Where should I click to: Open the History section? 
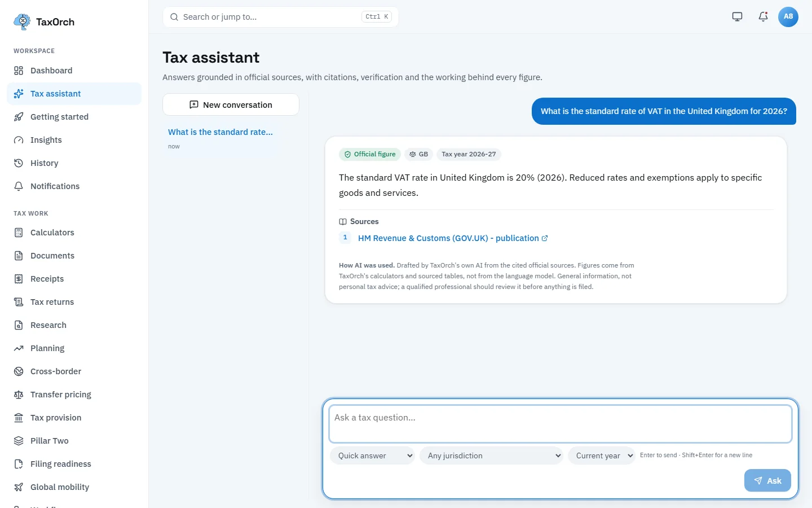[74, 163]
